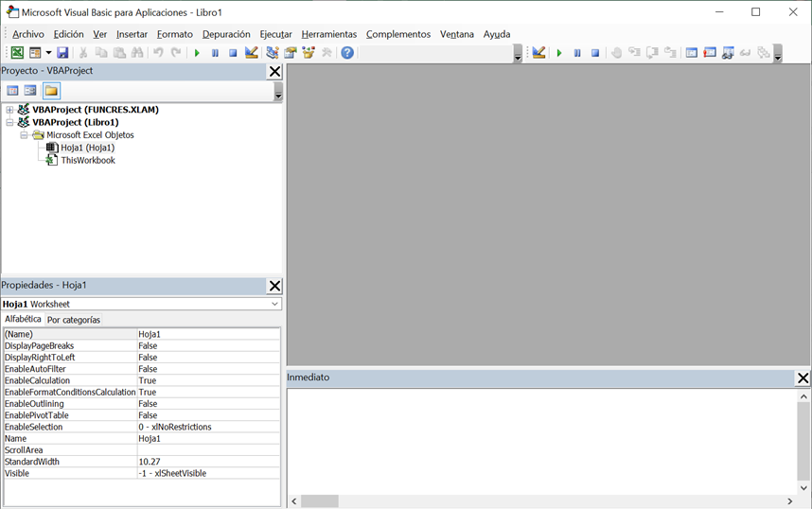
Task: Open the Hoja1 Worksheet object dropdown
Action: coord(275,304)
